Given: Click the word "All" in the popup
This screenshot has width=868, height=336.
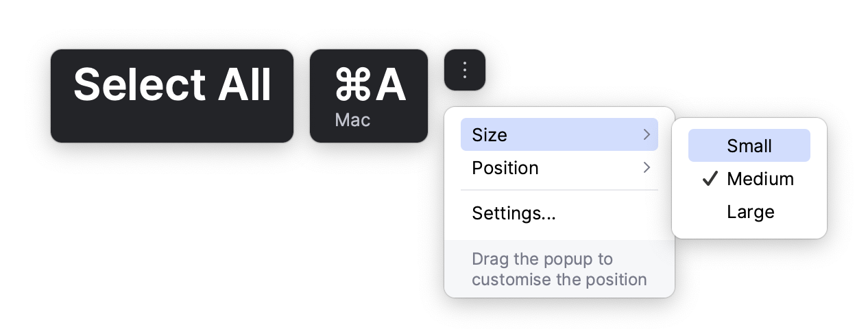Looking at the screenshot, I should (x=244, y=86).
